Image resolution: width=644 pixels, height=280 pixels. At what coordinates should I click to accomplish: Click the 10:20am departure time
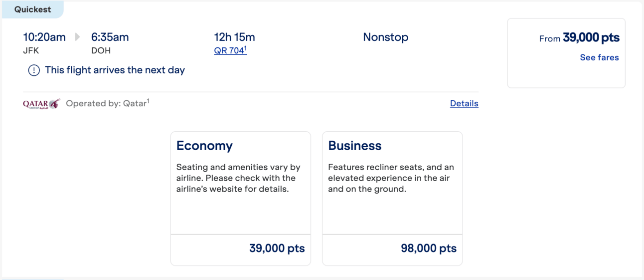click(44, 37)
